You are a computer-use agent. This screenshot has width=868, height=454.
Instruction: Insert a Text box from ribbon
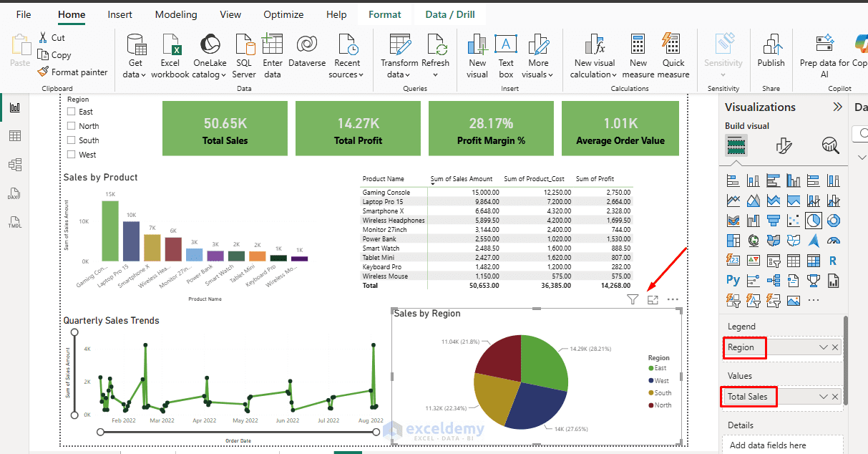pyautogui.click(x=506, y=56)
